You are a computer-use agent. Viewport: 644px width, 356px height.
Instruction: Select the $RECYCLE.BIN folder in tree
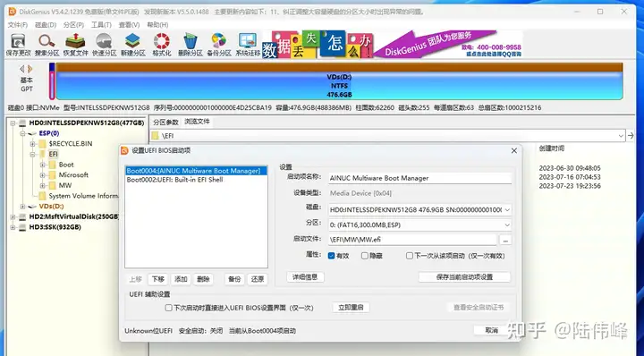pyautogui.click(x=71, y=144)
